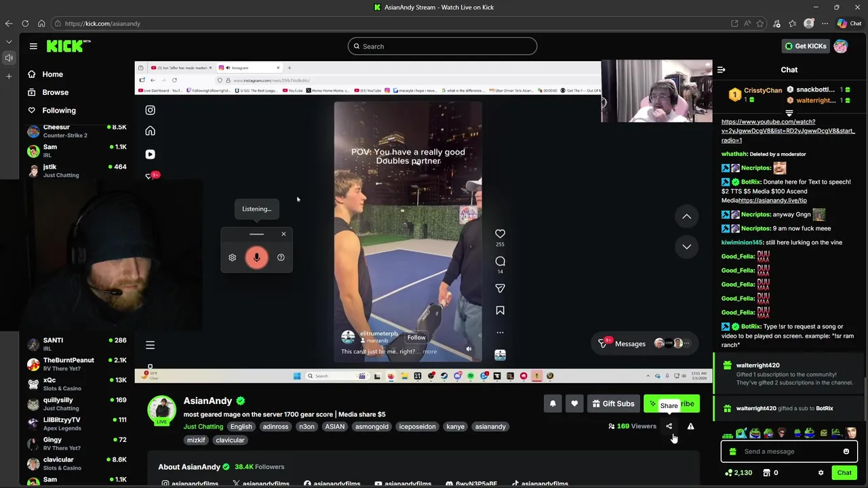Image resolution: width=868 pixels, height=488 pixels.
Task: Open the asianandy.live/tip link
Action: [773, 201]
